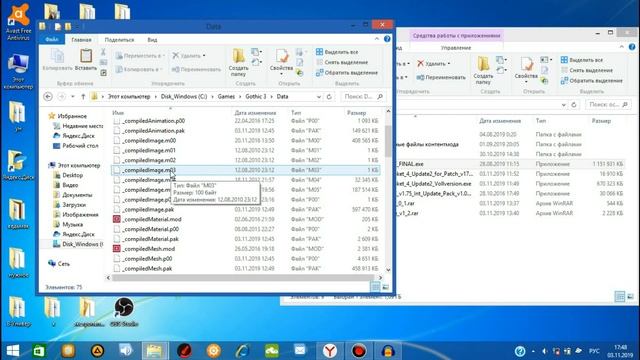Click Удалить in background window ribbon
Screen dimensions: 640x360
pyautogui.click(x=433, y=64)
